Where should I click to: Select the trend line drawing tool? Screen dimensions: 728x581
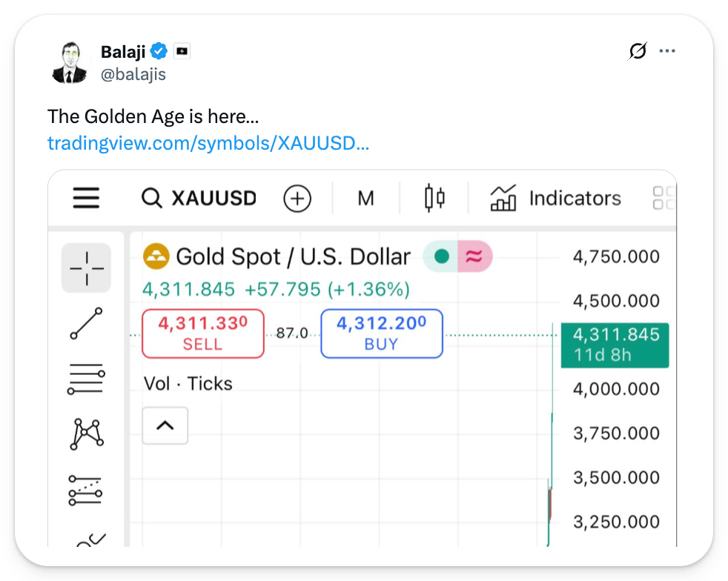click(x=86, y=323)
